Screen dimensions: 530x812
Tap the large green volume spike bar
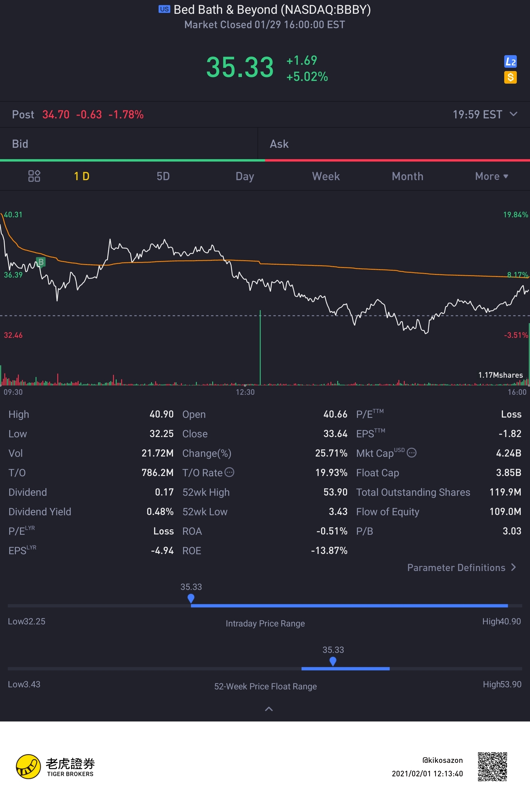pos(260,347)
